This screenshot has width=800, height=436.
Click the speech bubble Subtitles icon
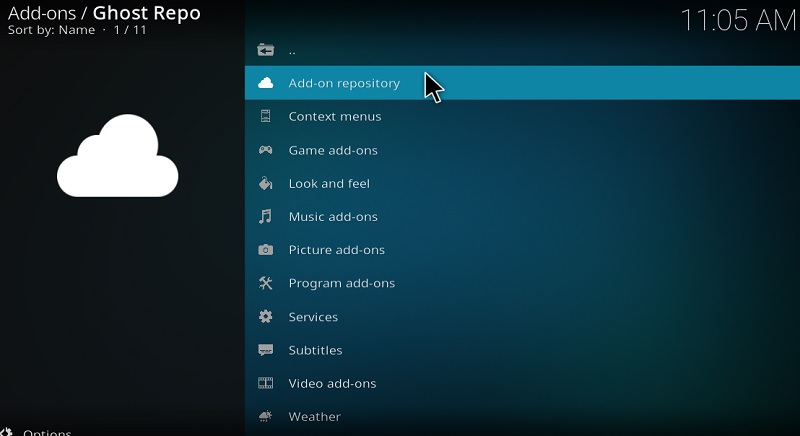pos(265,350)
